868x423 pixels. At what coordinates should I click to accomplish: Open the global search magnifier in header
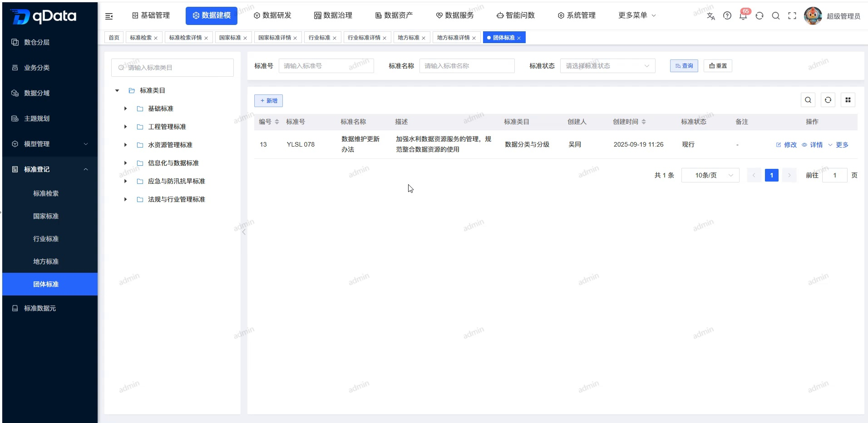click(776, 16)
